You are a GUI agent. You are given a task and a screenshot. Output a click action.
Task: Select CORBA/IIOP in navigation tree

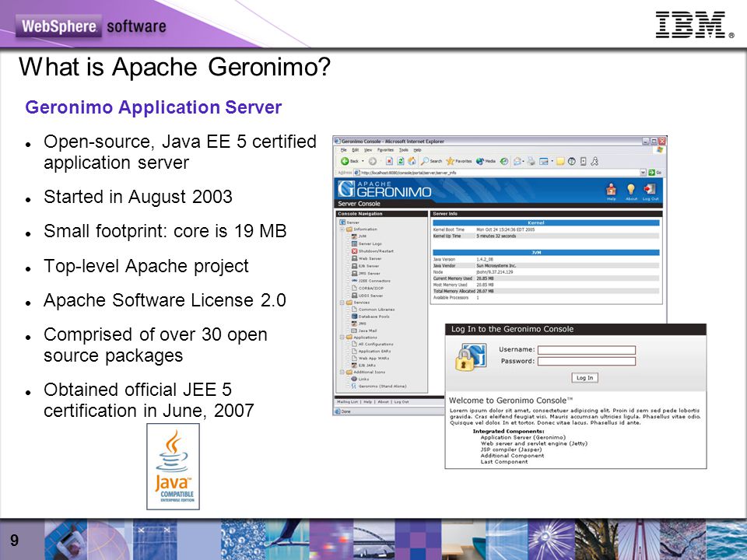[x=367, y=288]
